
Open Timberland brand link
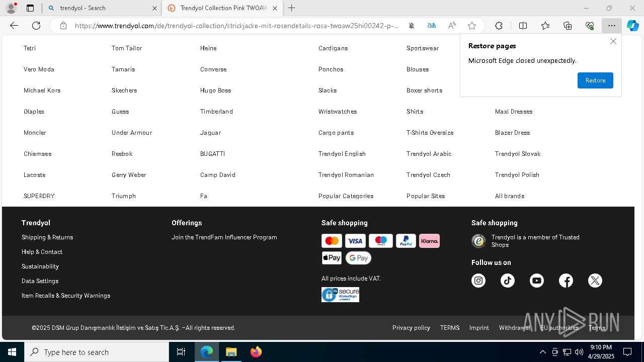(x=216, y=112)
